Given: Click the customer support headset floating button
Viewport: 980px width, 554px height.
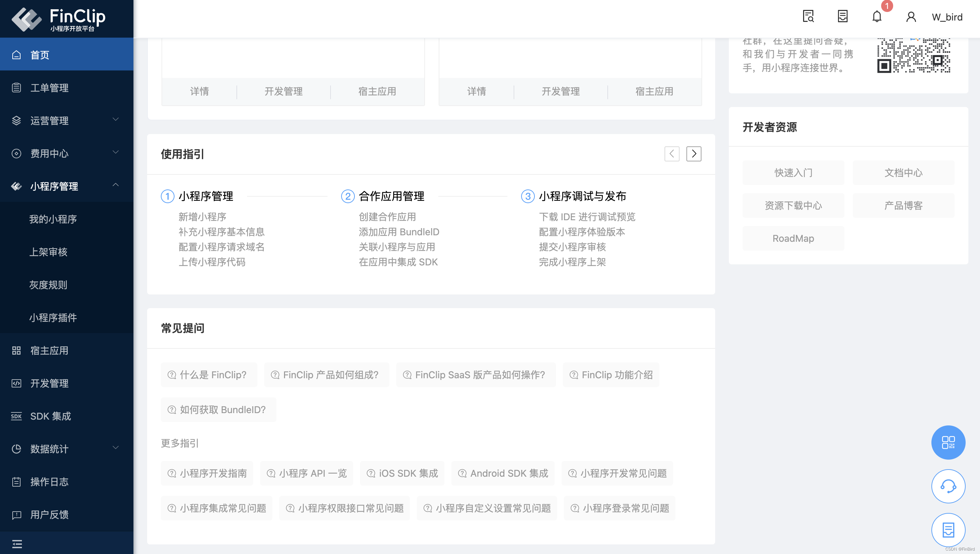Looking at the screenshot, I should 948,486.
